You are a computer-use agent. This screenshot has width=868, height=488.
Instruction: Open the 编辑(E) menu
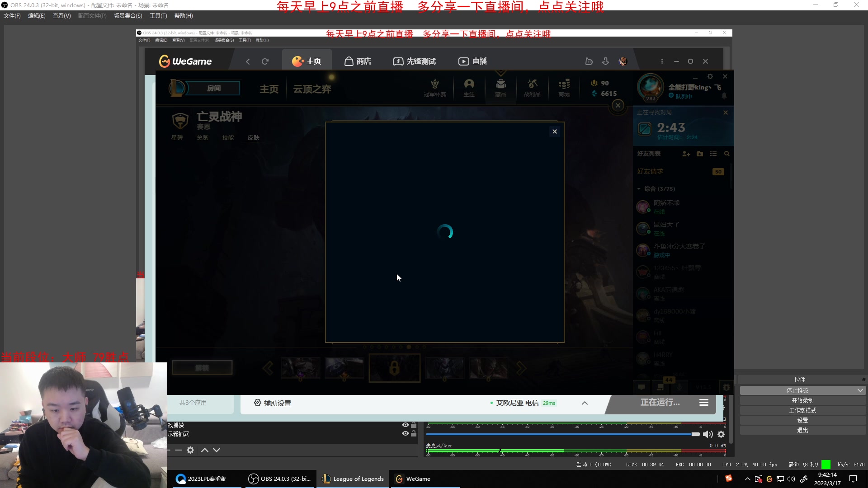click(37, 16)
